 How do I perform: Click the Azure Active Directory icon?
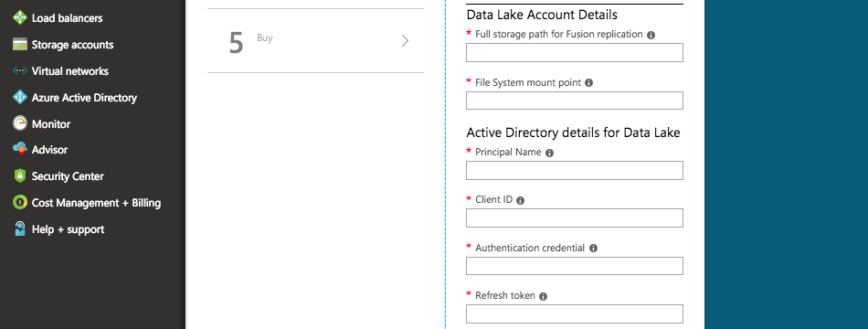(x=20, y=98)
